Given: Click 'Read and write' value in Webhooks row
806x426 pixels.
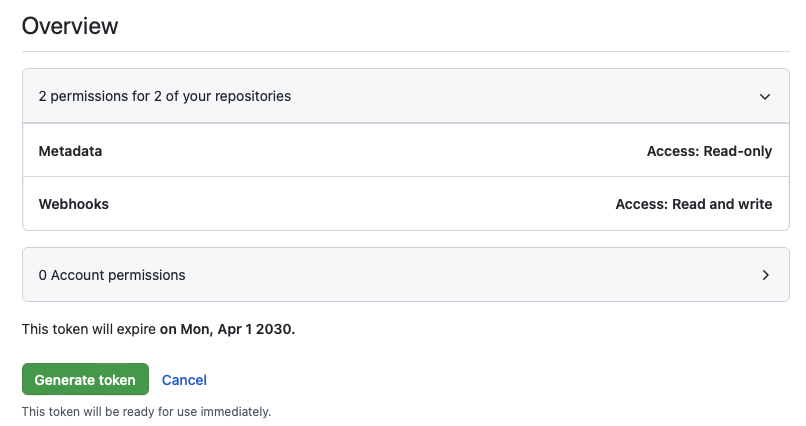Looking at the screenshot, I should [720, 204].
